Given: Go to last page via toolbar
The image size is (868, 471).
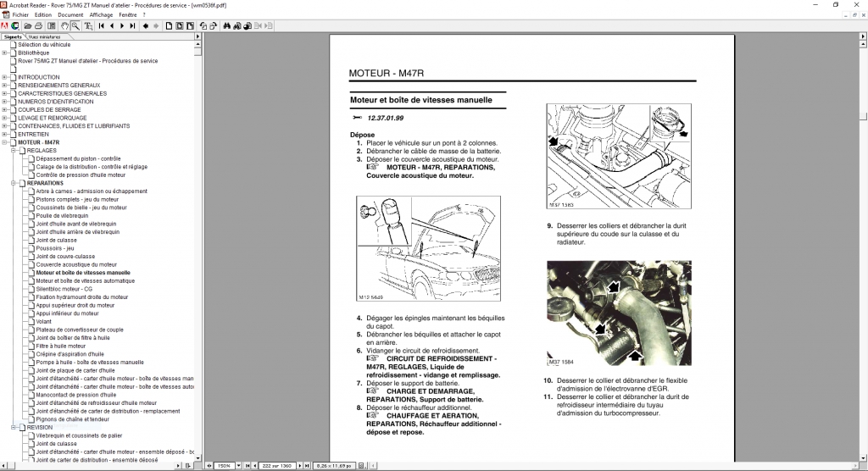Looking at the screenshot, I should coord(132,26).
